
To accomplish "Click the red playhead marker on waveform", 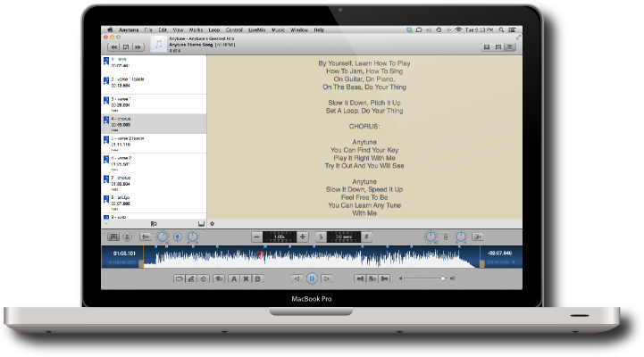I will (260, 255).
